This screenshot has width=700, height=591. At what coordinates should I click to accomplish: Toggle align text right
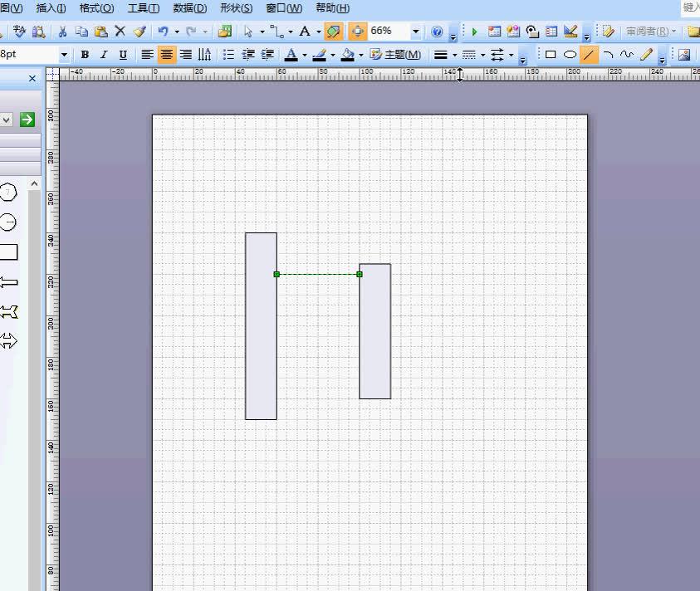186,55
